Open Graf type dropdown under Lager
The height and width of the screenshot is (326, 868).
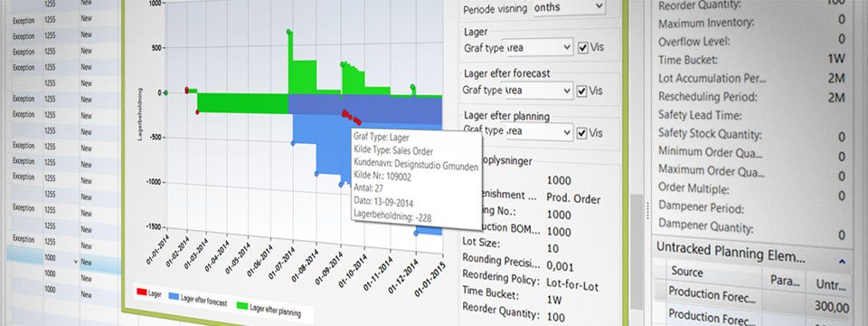[539, 48]
